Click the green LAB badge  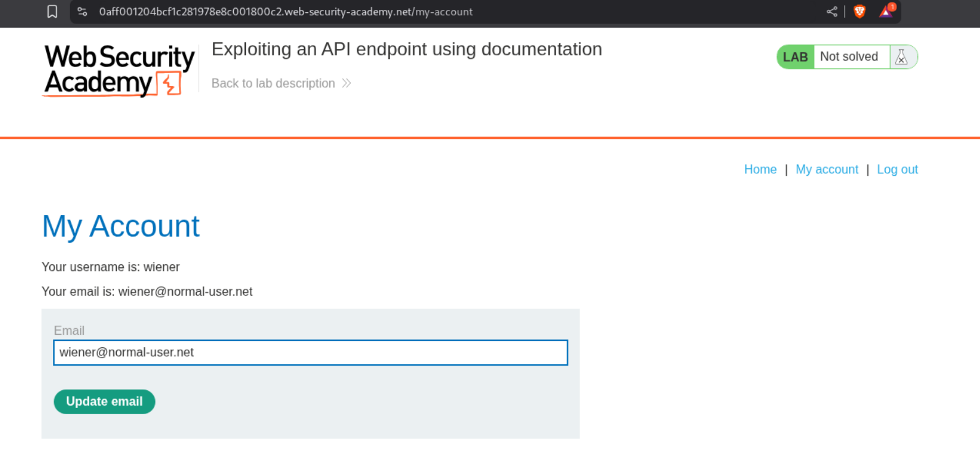[x=795, y=57]
